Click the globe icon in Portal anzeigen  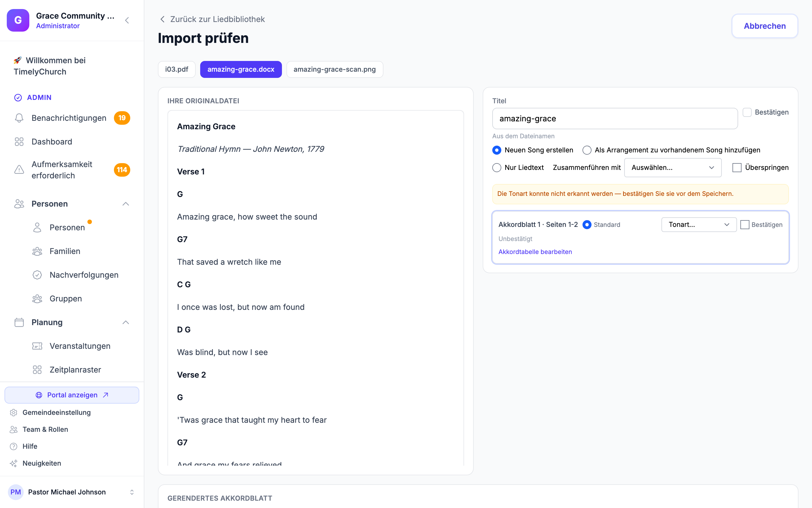click(39, 395)
